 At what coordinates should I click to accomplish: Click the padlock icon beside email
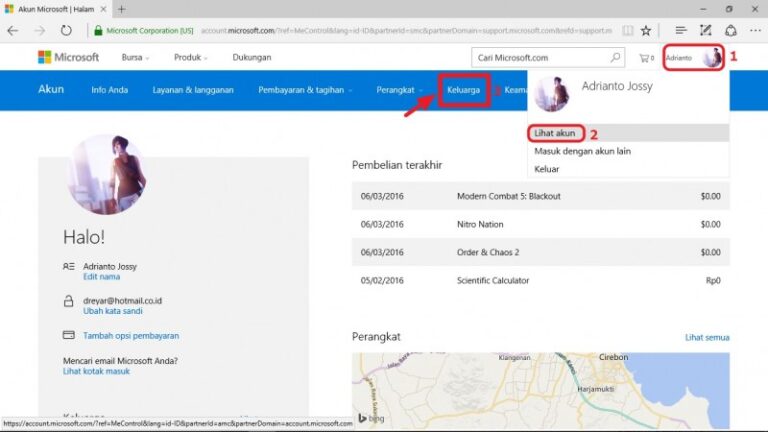click(69, 301)
